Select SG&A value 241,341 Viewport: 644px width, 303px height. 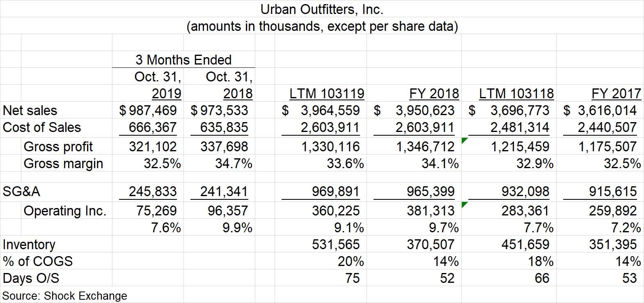224,192
